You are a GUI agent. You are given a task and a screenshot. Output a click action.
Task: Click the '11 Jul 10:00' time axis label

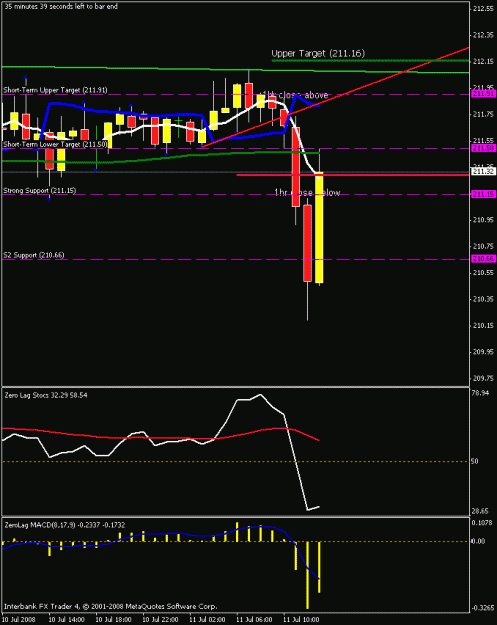[x=301, y=619]
